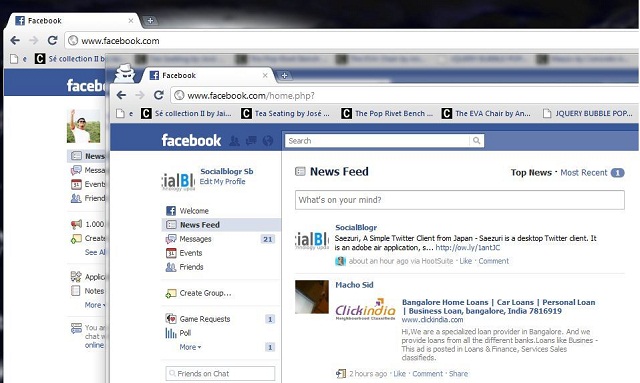Screen dimensions: 640x383
Task: Switch the feed to Top News
Action: pyautogui.click(x=531, y=173)
